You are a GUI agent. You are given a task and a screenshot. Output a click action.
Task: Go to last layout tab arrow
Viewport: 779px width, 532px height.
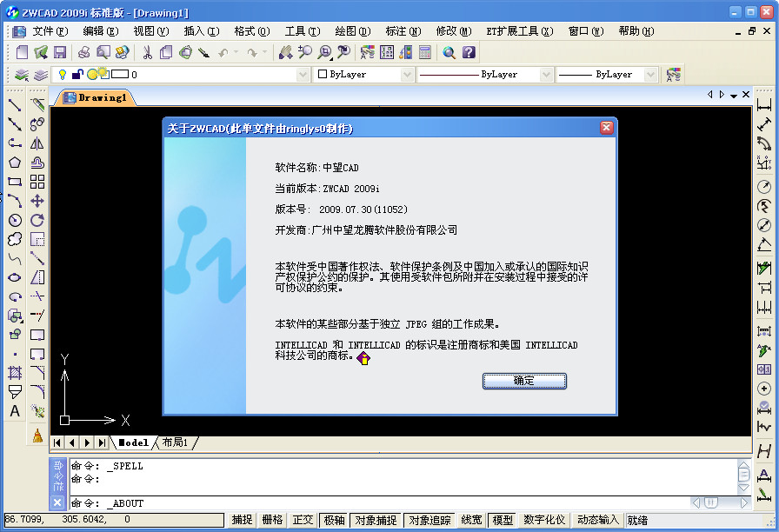click(102, 442)
